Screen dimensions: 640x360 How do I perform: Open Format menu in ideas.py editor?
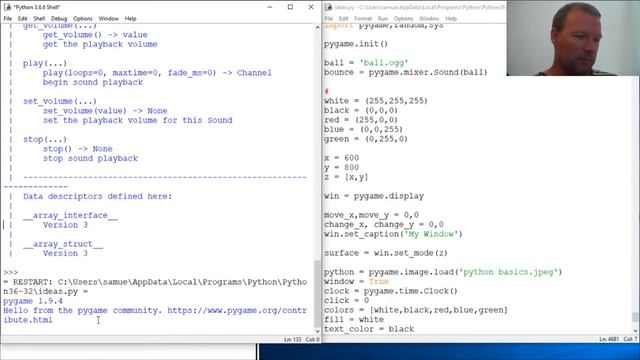coord(363,19)
